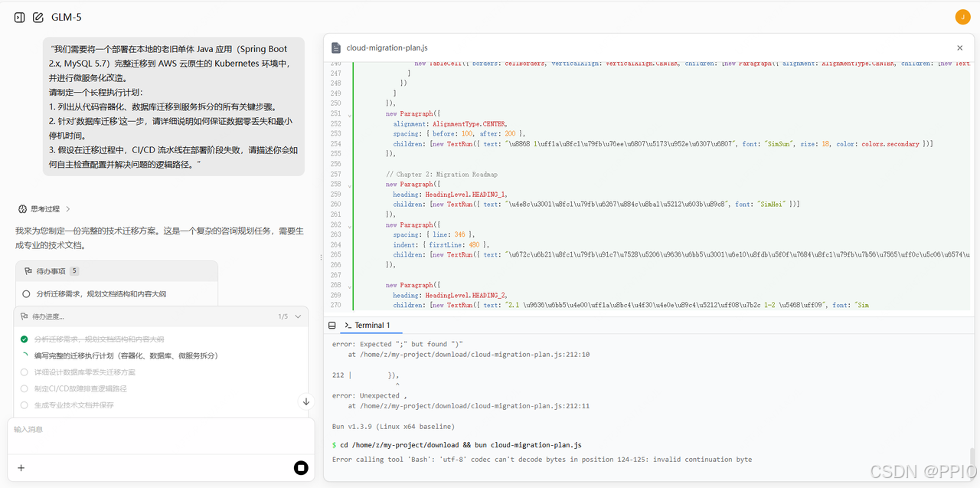The width and height of the screenshot is (980, 488).
Task: Click the GLM-5 model title
Action: [67, 17]
